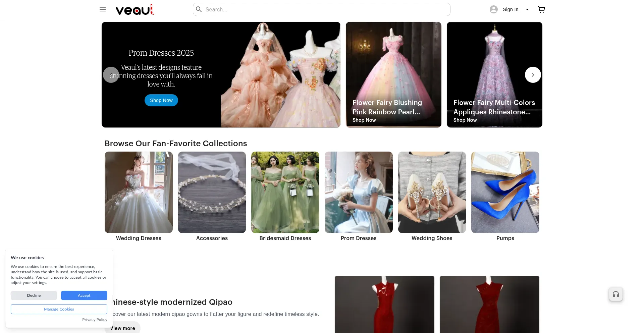This screenshot has width=644, height=333.
Task: Click the search magnifier icon
Action: (199, 9)
